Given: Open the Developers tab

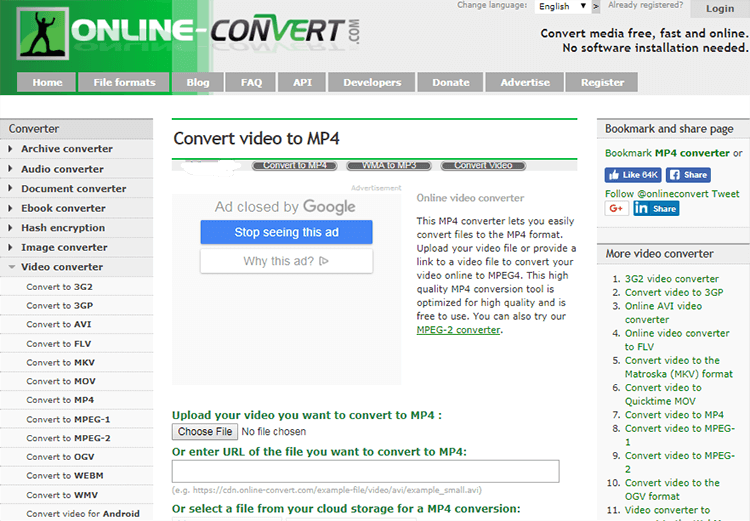Looking at the screenshot, I should click(372, 82).
